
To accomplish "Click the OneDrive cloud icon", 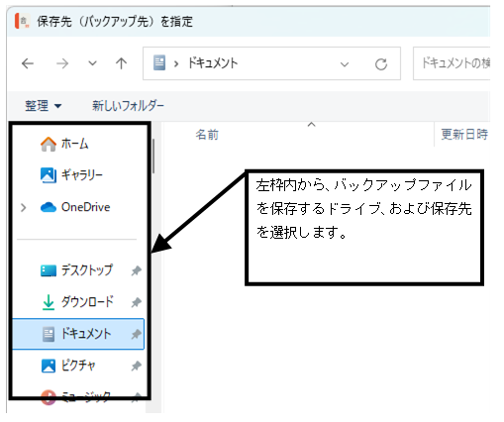I will pos(49,207).
